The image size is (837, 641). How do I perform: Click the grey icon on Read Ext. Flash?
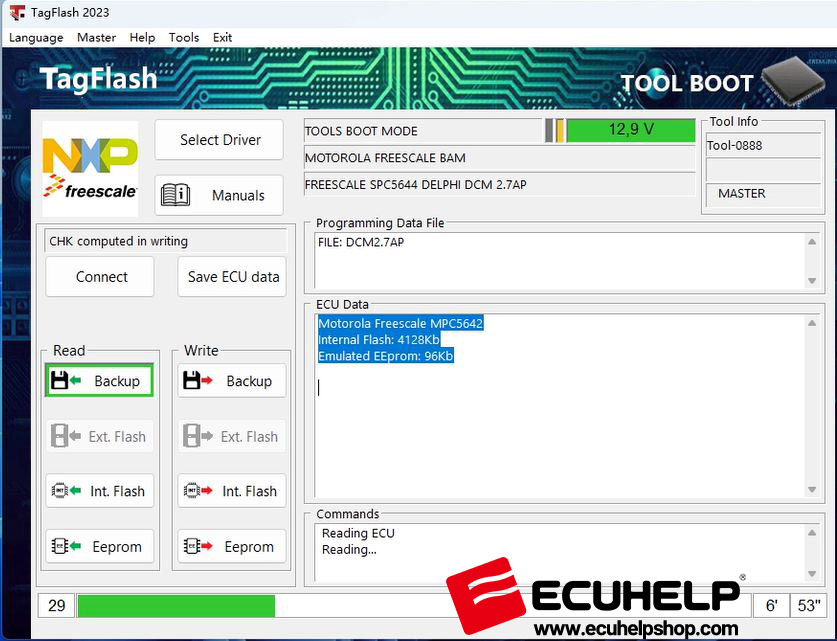click(66, 436)
